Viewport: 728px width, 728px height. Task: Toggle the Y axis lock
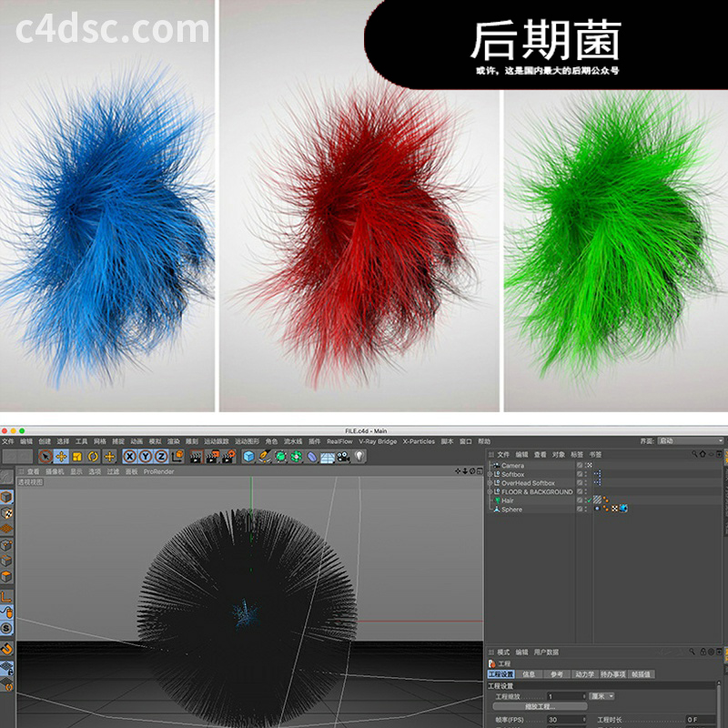146,457
